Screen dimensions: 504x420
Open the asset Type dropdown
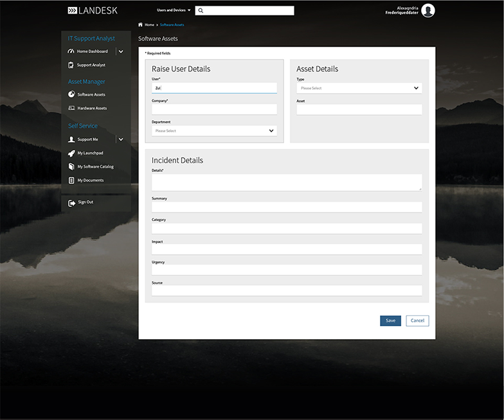click(359, 88)
